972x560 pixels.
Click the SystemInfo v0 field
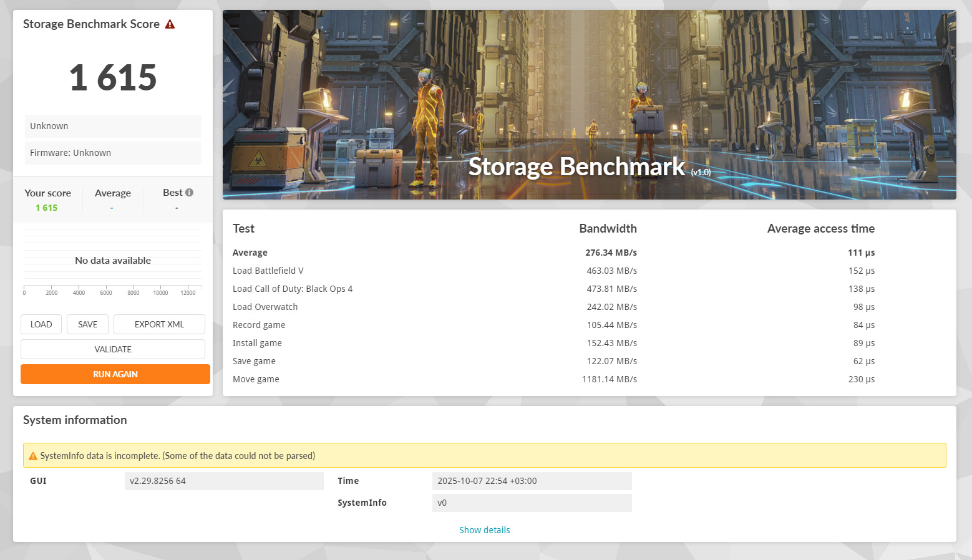[532, 503]
